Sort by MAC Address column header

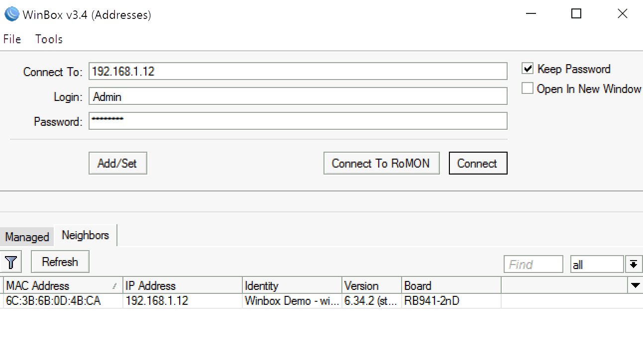(x=63, y=286)
